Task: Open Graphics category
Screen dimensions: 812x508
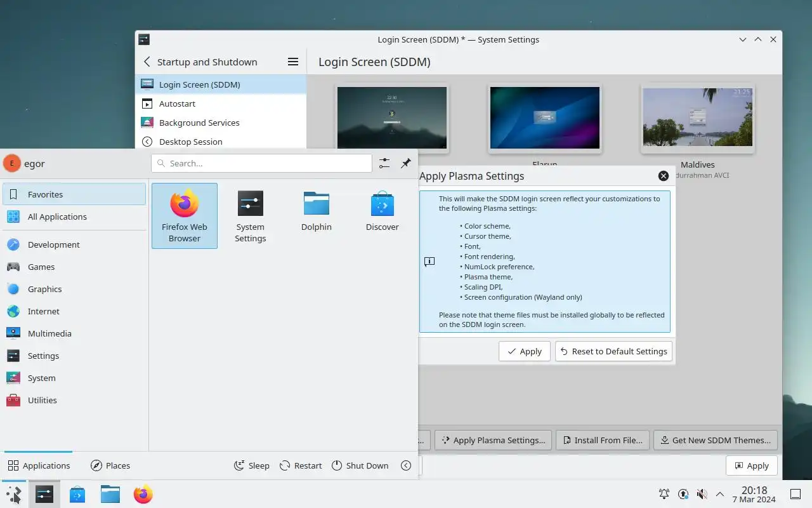Action: tap(74, 289)
